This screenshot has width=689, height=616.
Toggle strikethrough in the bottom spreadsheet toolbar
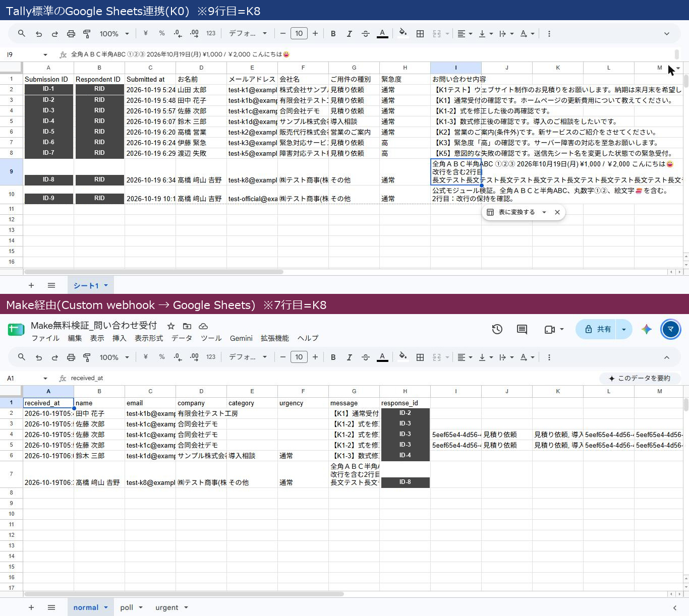pos(366,357)
